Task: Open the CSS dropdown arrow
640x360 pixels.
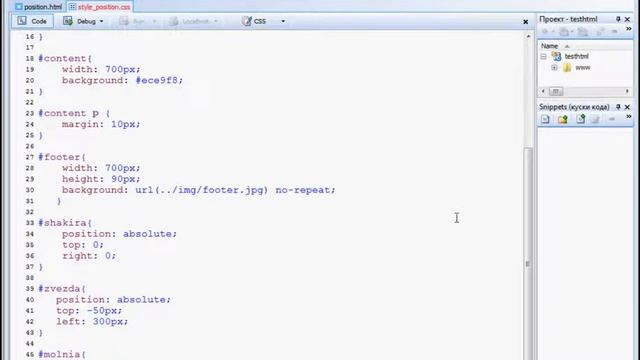Action: point(283,21)
